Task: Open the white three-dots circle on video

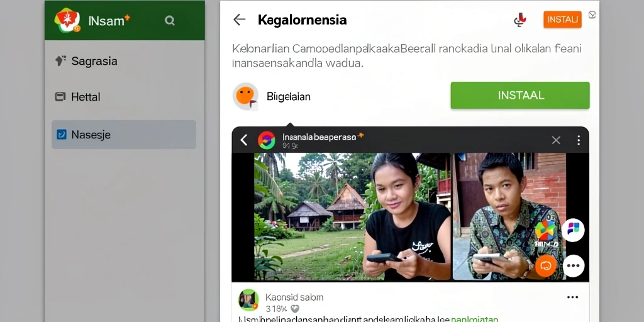Action: click(574, 266)
